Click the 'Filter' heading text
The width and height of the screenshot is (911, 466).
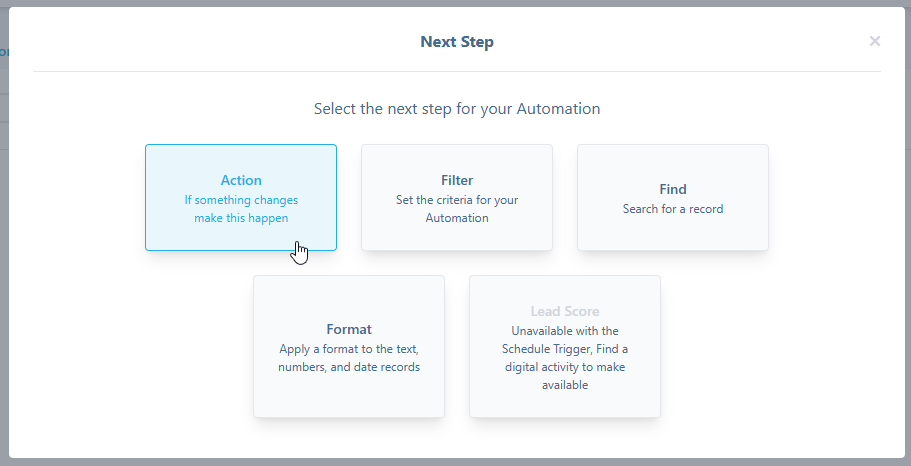coord(457,180)
